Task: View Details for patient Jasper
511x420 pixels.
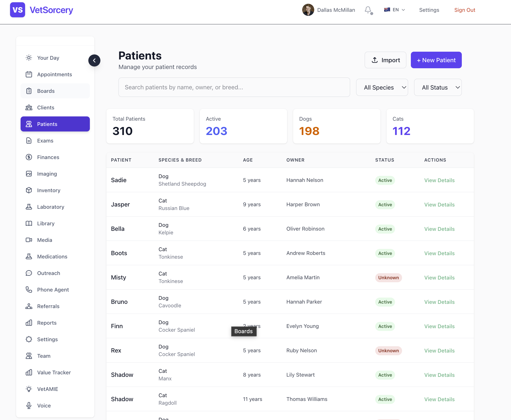Action: point(439,204)
